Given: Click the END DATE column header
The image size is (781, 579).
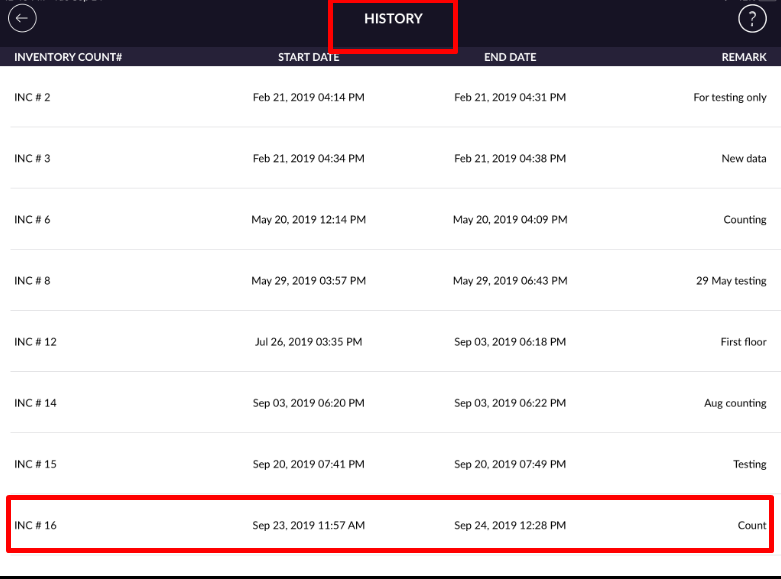Looking at the screenshot, I should 510,57.
